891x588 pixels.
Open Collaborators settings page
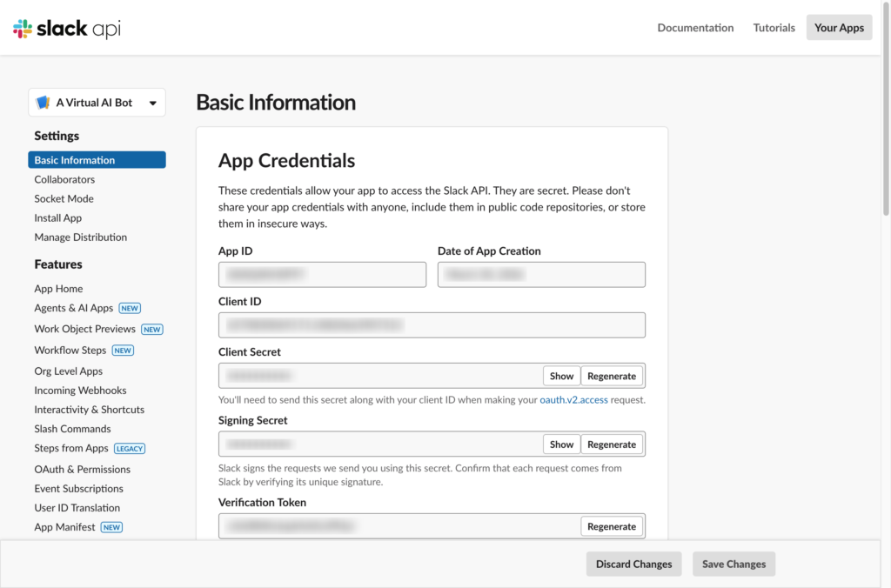(64, 179)
